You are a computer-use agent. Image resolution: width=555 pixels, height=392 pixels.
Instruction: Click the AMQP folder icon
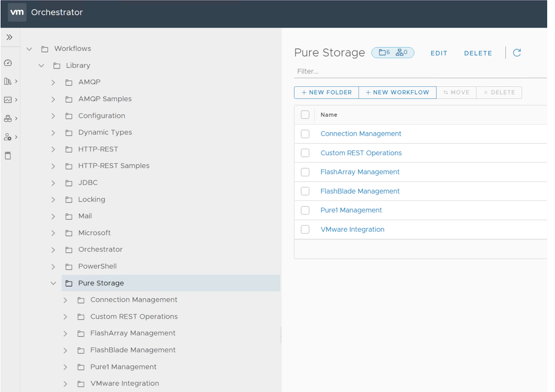tap(69, 83)
